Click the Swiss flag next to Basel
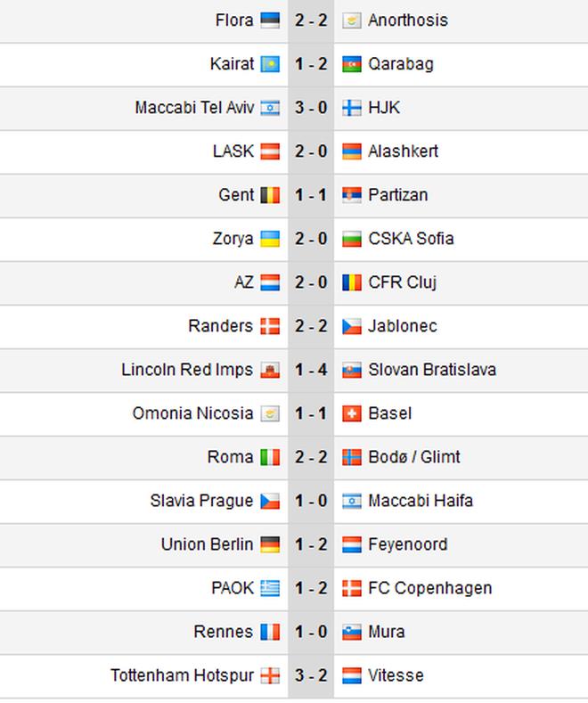This screenshot has height=703, width=588. pos(351,413)
